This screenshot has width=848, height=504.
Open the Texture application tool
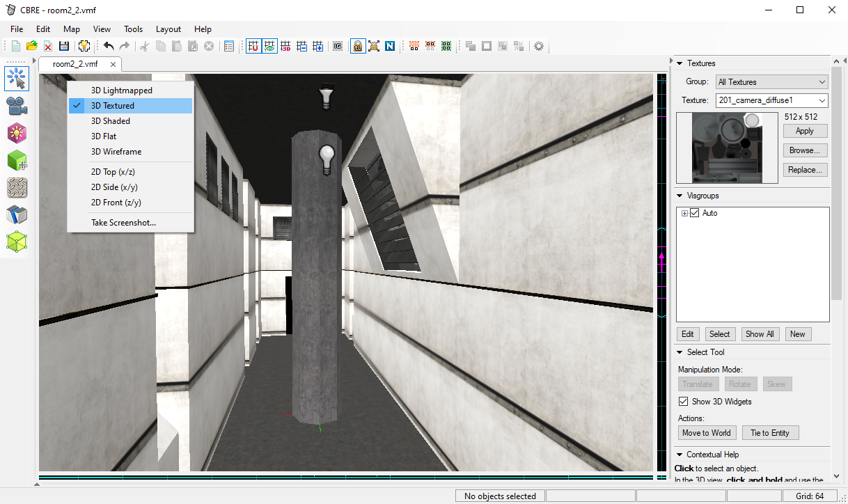click(17, 187)
